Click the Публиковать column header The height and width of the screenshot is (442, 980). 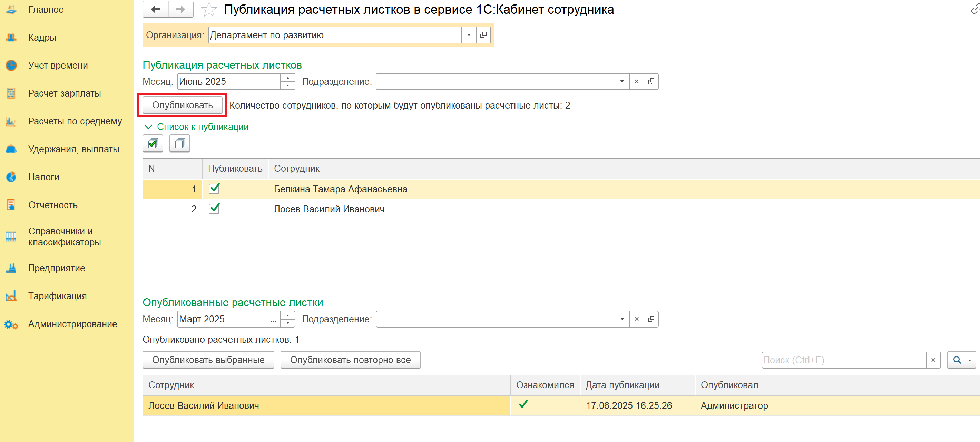pos(235,169)
